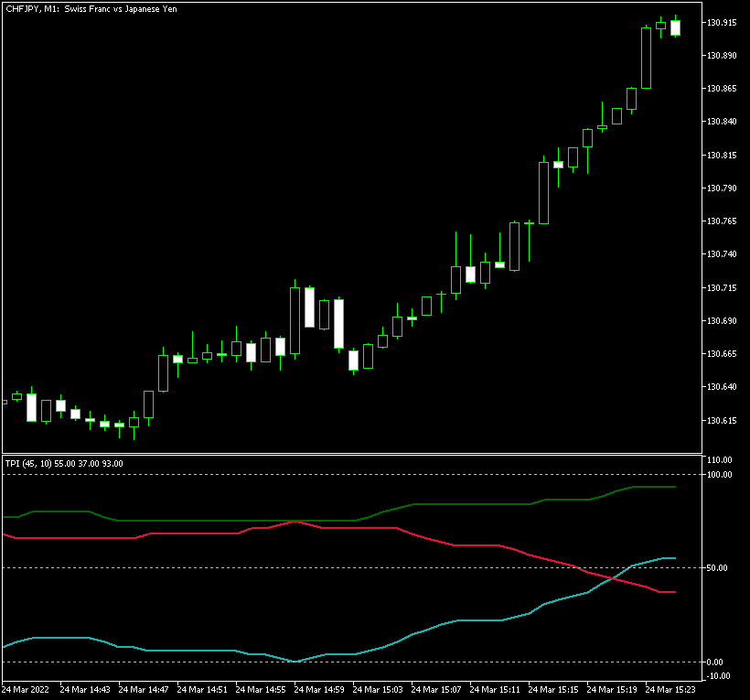Select the 130.615 price axis label

723,420
